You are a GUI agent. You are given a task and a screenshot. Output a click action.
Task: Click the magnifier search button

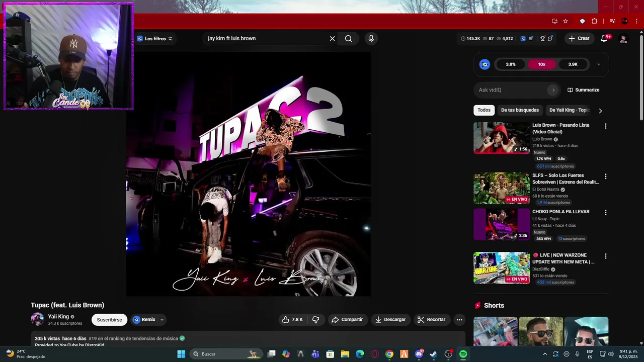click(x=348, y=39)
